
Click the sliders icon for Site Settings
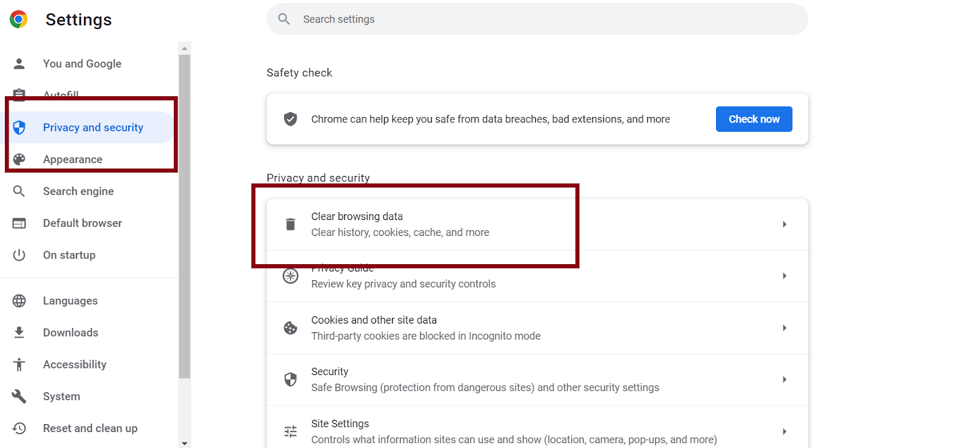[291, 431]
